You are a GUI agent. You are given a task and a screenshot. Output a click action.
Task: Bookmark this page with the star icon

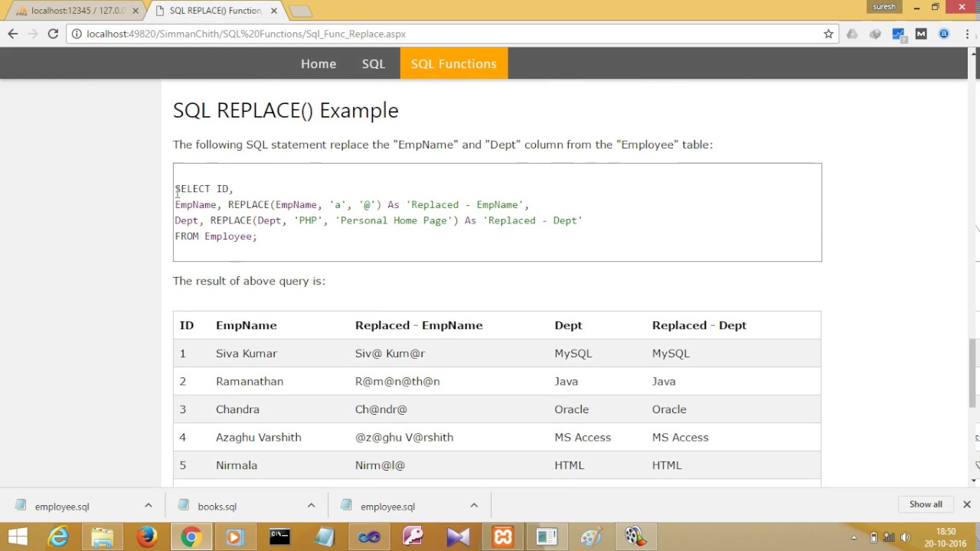(828, 34)
